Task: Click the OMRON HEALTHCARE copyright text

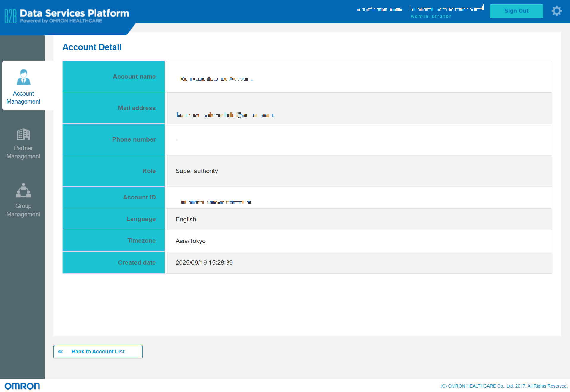Action: pyautogui.click(x=504, y=386)
